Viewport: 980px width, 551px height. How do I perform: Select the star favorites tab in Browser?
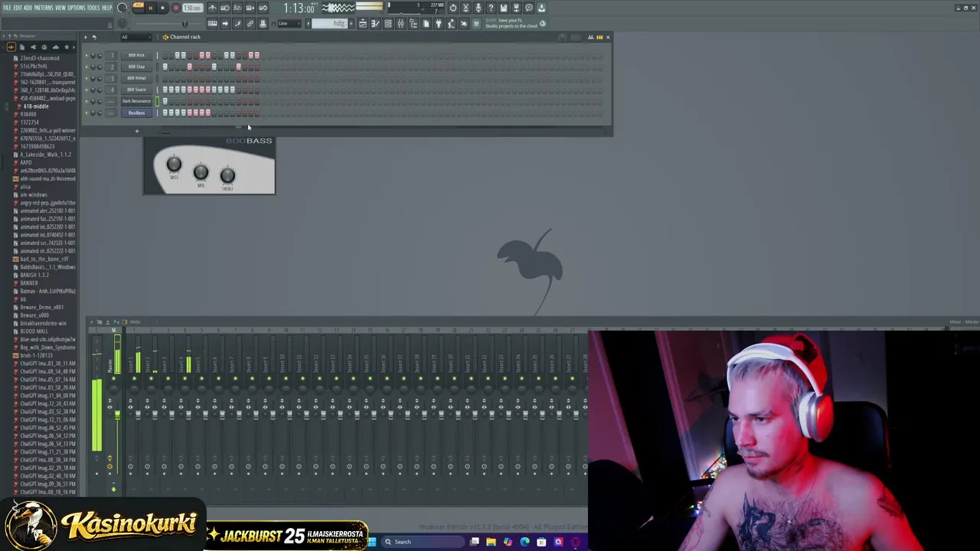tap(66, 47)
